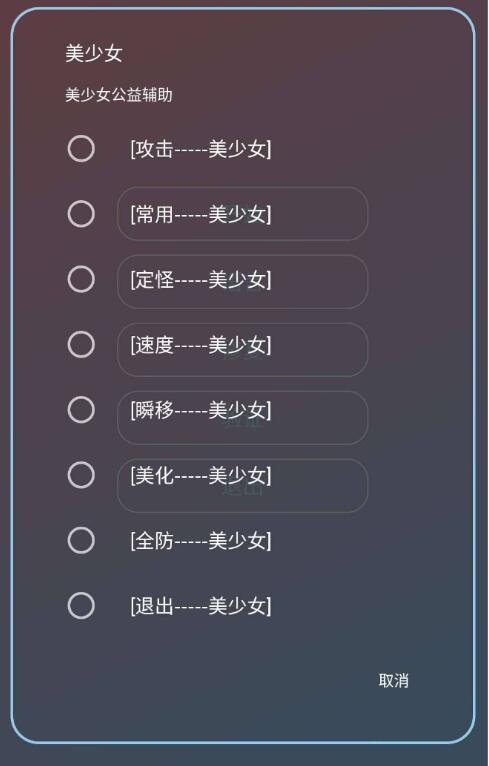
Task: Open the [常用-----美少女] option text
Action: point(201,214)
